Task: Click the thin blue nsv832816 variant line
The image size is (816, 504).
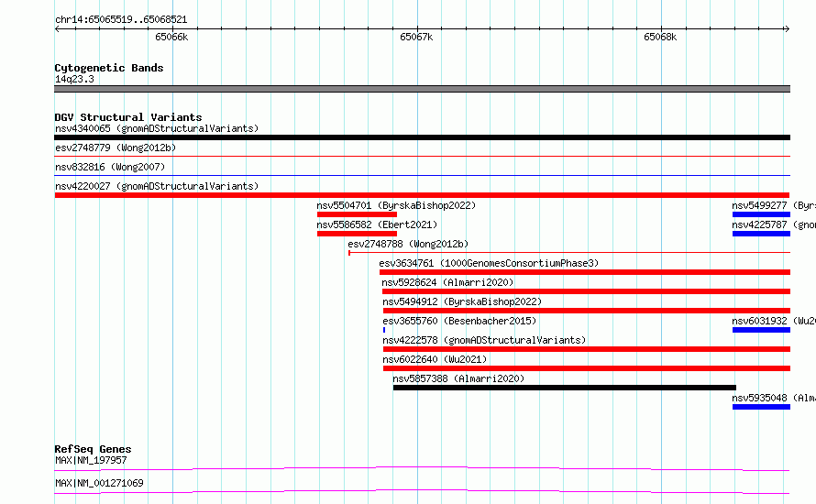Action: pyautogui.click(x=422, y=175)
